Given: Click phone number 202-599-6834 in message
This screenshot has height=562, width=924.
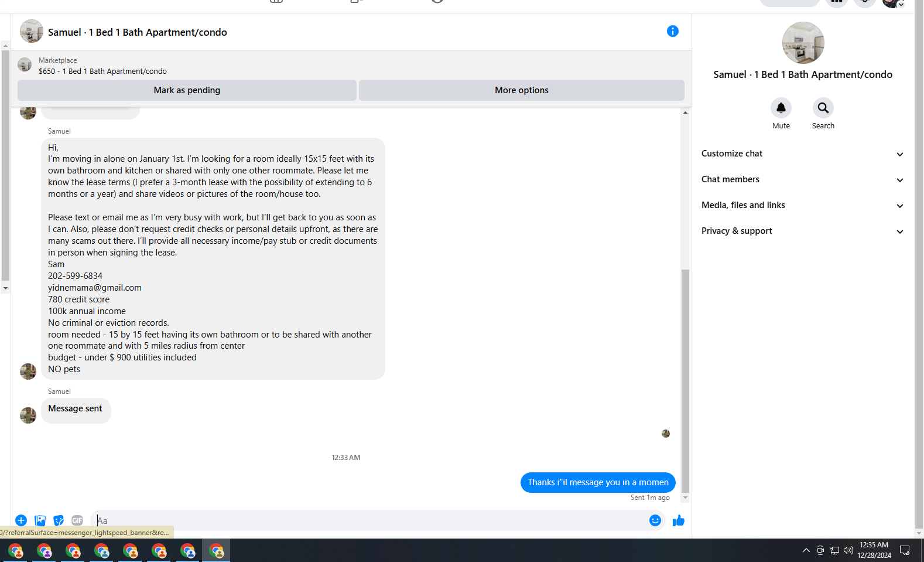Looking at the screenshot, I should (75, 276).
